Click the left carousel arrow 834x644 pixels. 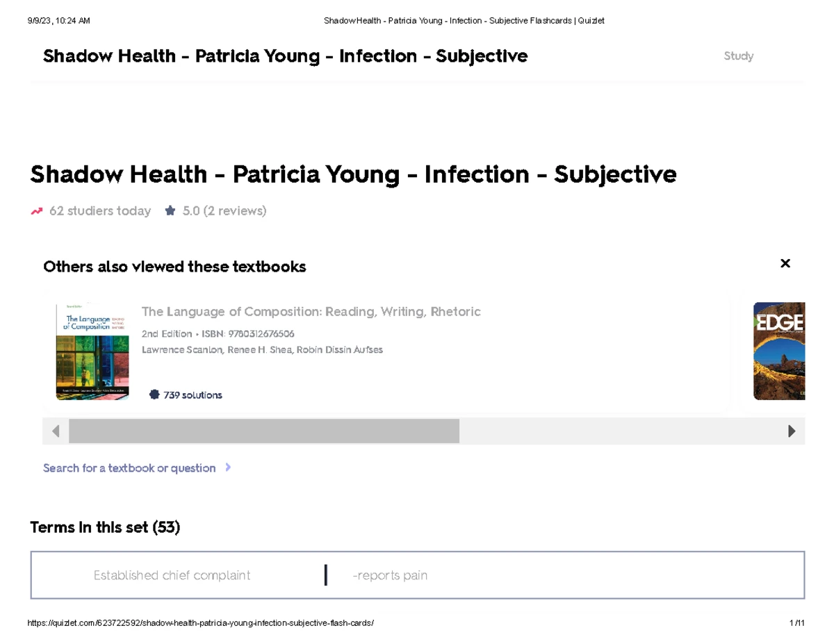55,431
